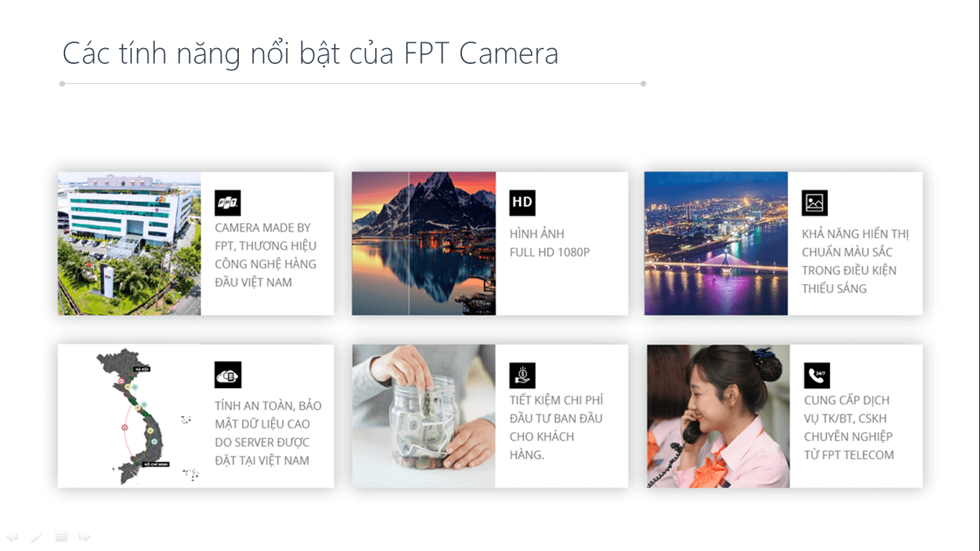Click the picture icon above Khả năng hiển thị
This screenshot has width=980, height=551.
[x=814, y=203]
